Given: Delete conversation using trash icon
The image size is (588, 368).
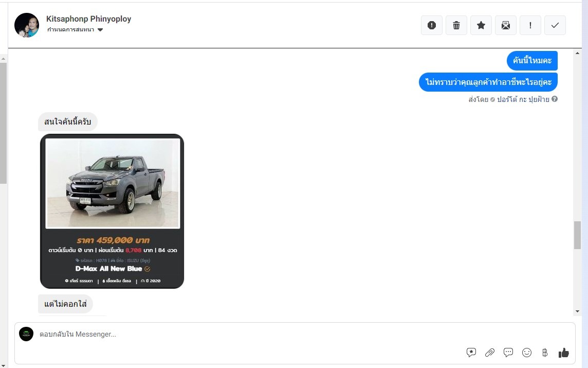Looking at the screenshot, I should [456, 25].
